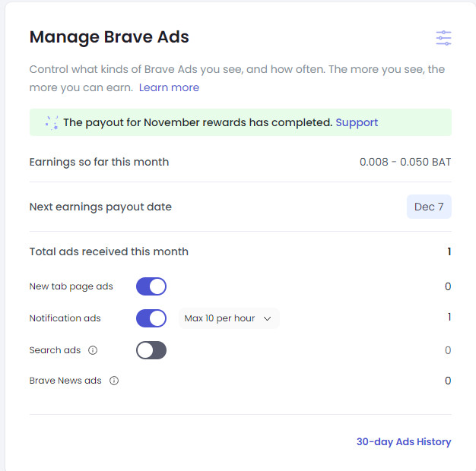Viewport: 476px width, 471px height.
Task: Open the Learn more link
Action: [169, 87]
